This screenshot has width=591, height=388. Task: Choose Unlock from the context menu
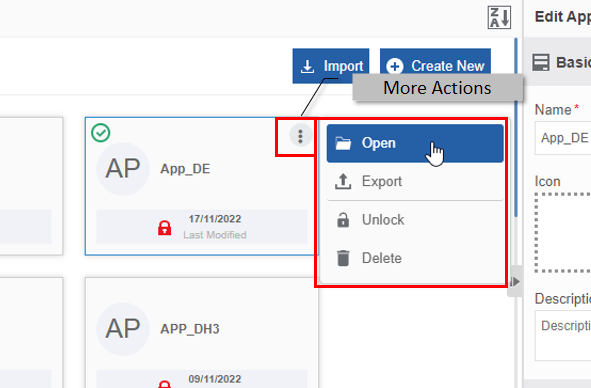[415, 220]
